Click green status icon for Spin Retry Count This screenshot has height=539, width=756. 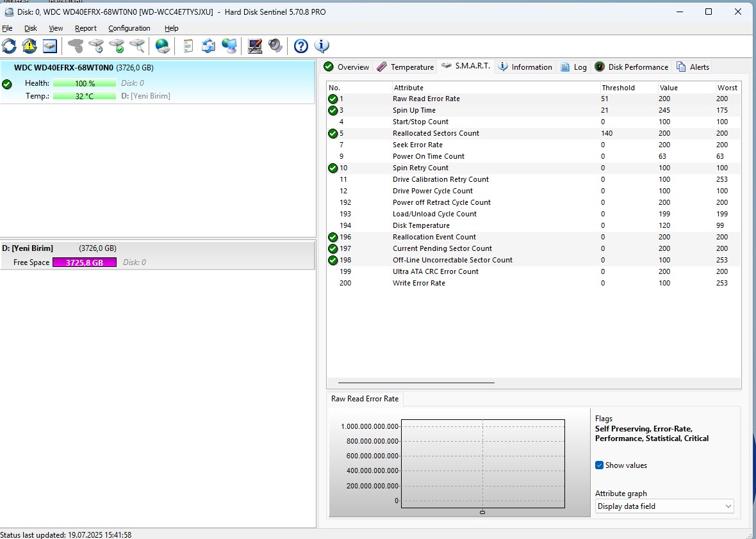tap(333, 168)
